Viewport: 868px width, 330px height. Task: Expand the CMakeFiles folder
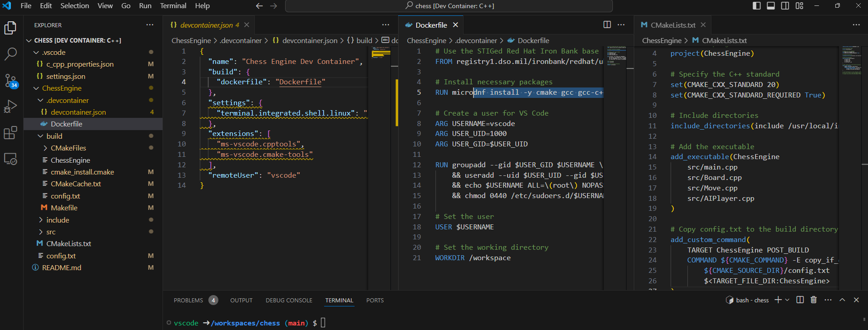45,148
